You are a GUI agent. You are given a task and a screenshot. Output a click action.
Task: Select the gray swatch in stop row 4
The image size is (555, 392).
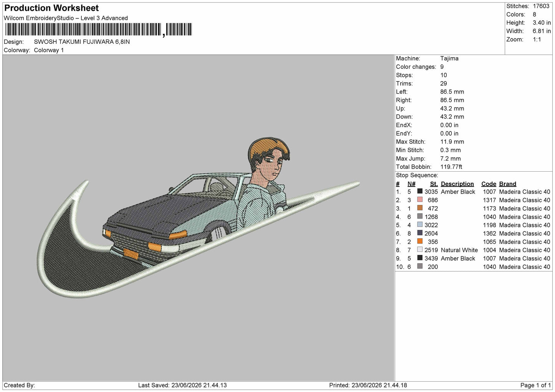[420, 217]
